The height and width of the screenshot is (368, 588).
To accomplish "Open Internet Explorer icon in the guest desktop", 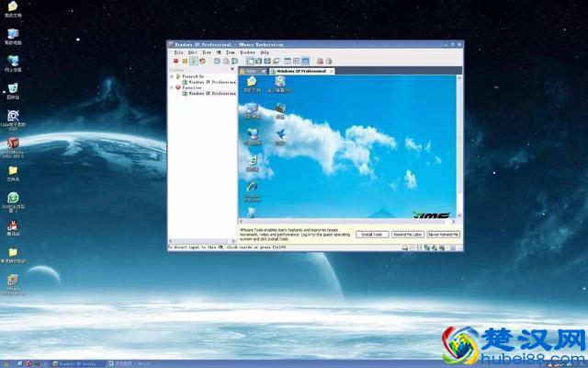I will tap(252, 188).
